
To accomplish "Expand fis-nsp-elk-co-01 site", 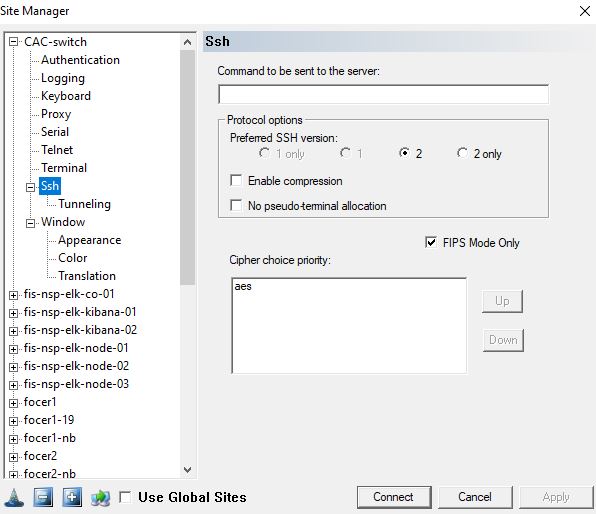I will pyautogui.click(x=13, y=295).
